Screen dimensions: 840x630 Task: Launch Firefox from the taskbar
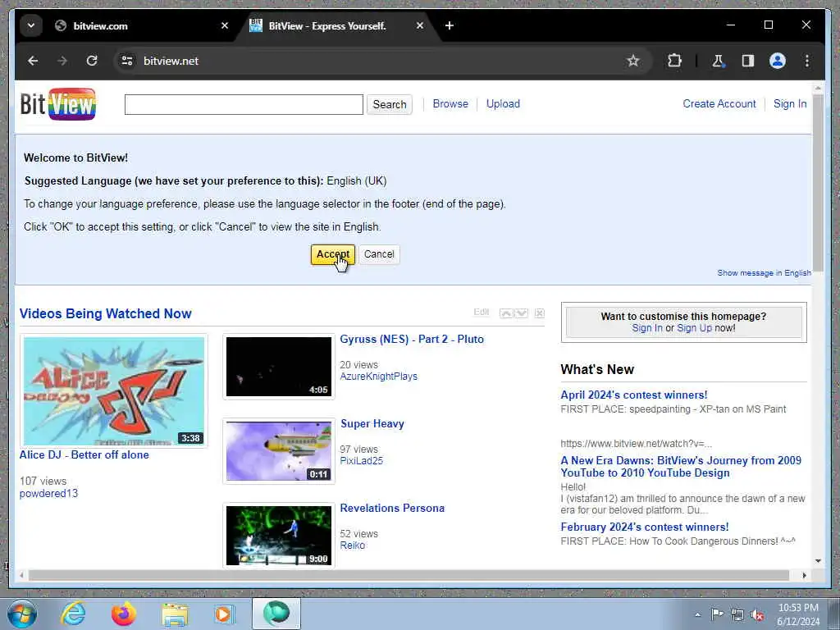point(124,614)
